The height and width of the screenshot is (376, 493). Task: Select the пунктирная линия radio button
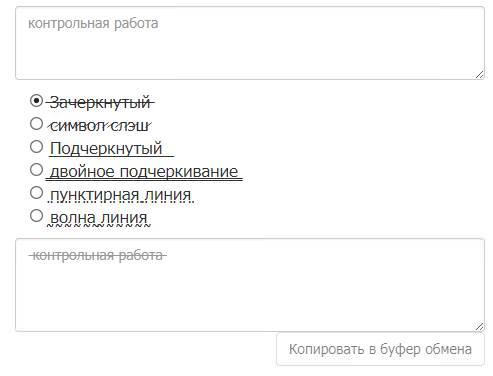[x=36, y=193]
